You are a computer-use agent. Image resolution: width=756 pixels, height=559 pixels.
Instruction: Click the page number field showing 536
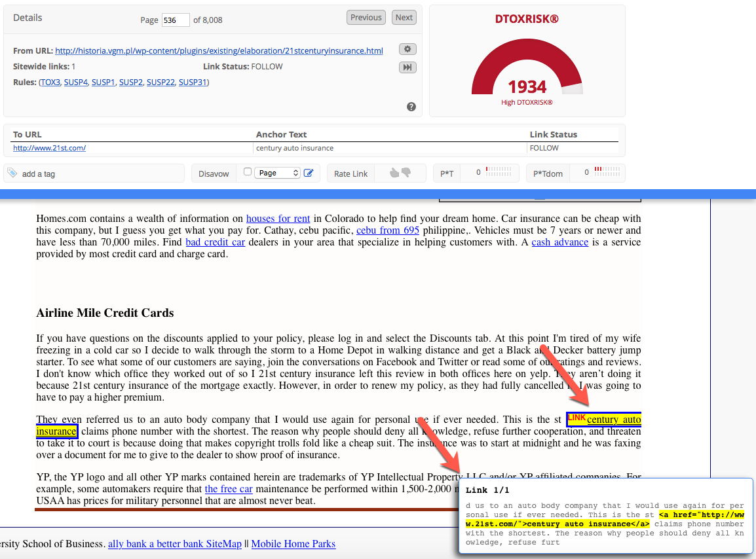[176, 20]
